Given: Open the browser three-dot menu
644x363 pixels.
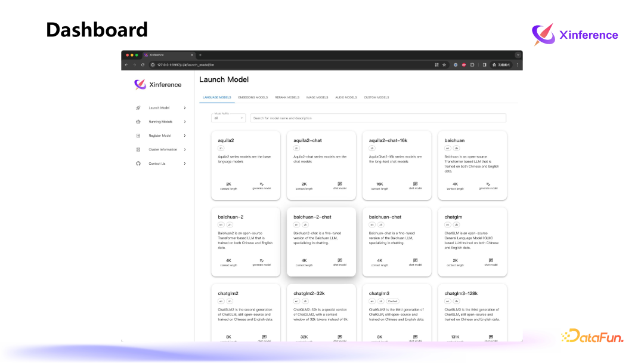Looking at the screenshot, I should click(518, 65).
